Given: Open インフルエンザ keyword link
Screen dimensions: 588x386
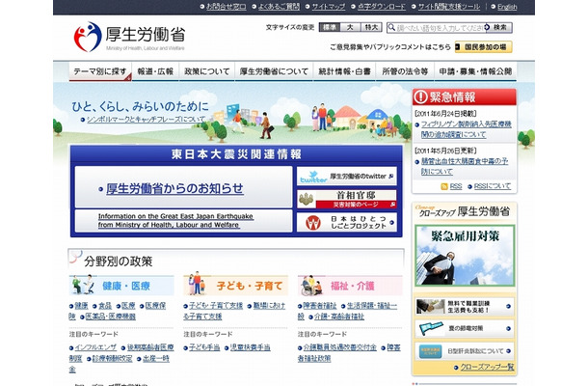Looking at the screenshot, I should point(95,347).
